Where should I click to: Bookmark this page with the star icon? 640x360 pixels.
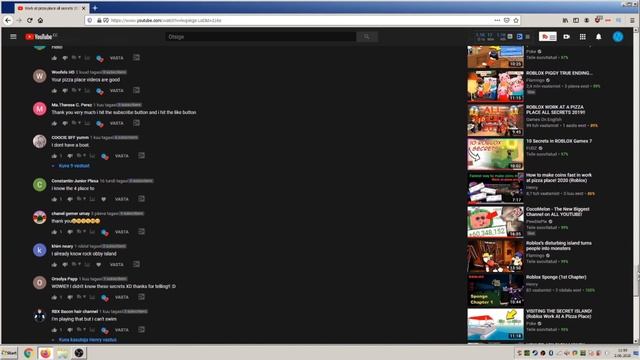[516, 20]
